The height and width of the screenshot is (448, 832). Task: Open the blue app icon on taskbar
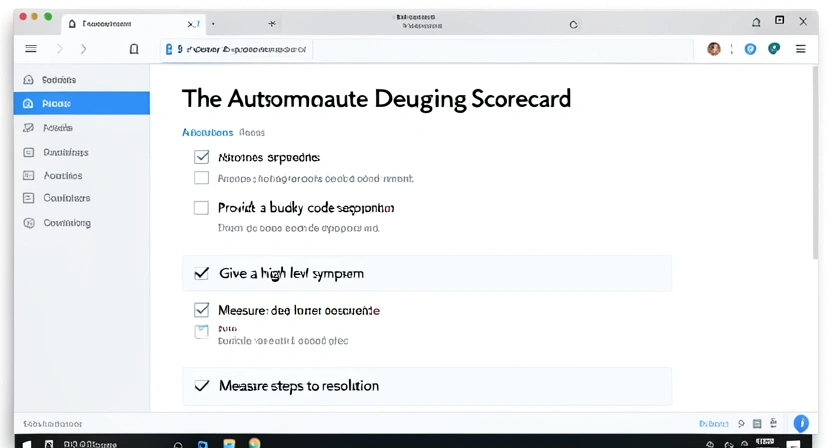(203, 444)
